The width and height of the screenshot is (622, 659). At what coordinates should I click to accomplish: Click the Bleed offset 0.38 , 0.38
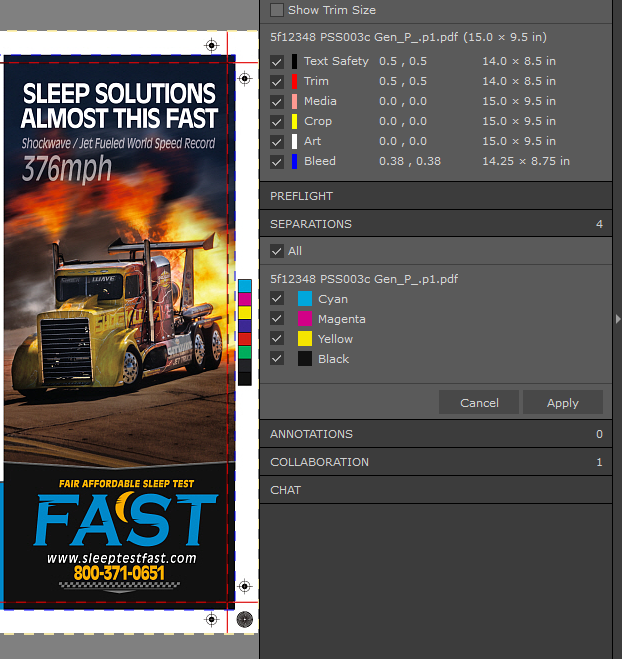coord(410,161)
